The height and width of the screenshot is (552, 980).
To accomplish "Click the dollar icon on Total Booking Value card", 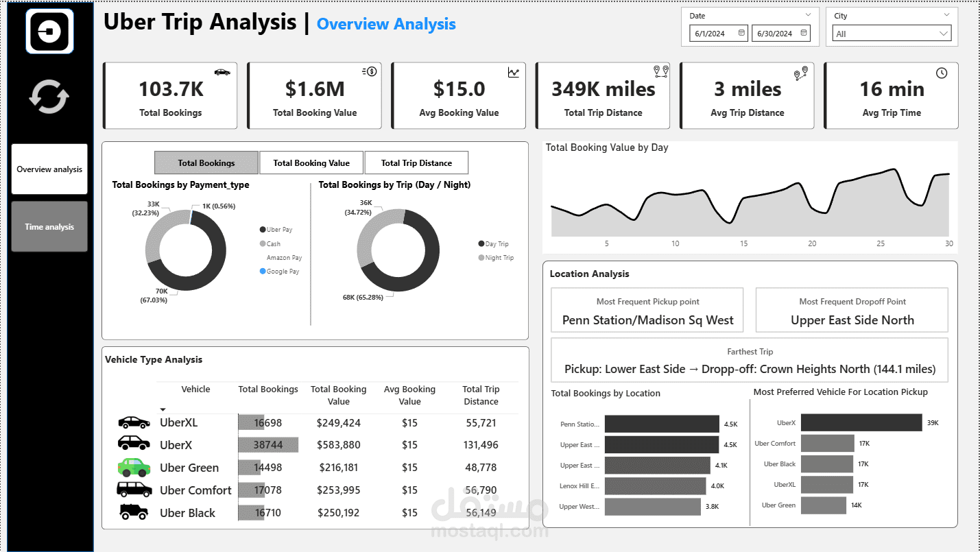I will pyautogui.click(x=370, y=71).
